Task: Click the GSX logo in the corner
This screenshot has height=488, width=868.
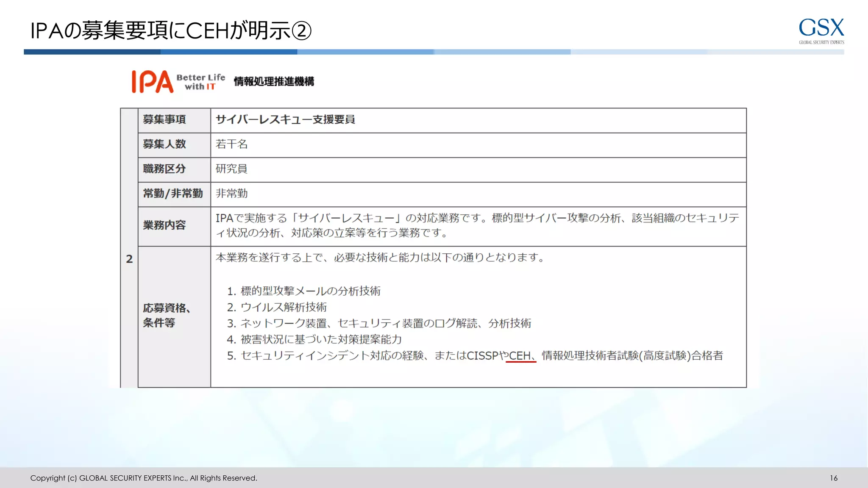Action: (821, 31)
